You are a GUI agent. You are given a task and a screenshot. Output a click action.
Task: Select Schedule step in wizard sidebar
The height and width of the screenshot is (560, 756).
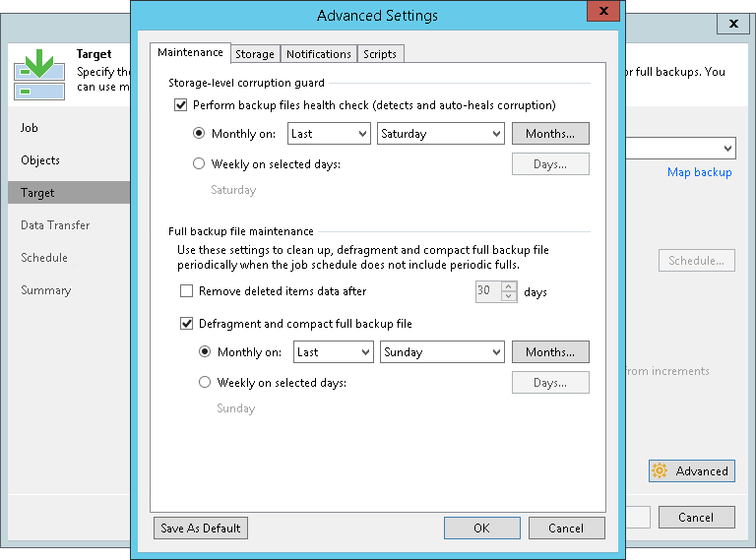pyautogui.click(x=44, y=257)
